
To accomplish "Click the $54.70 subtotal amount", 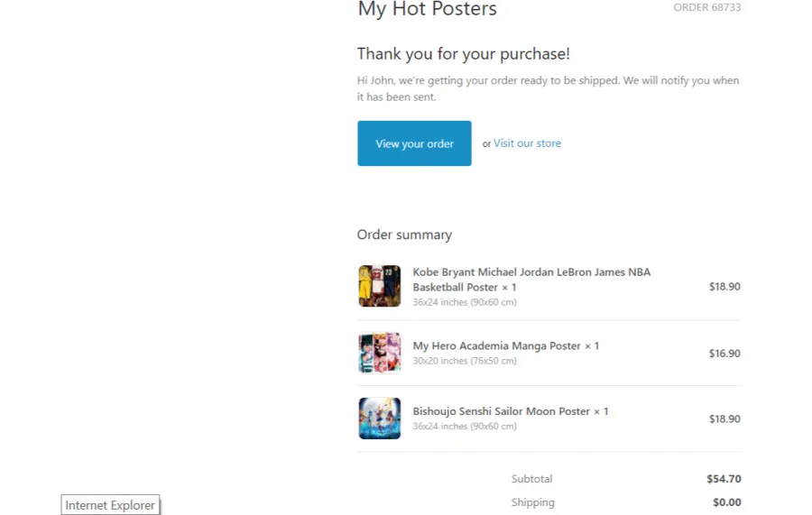I will [x=724, y=479].
